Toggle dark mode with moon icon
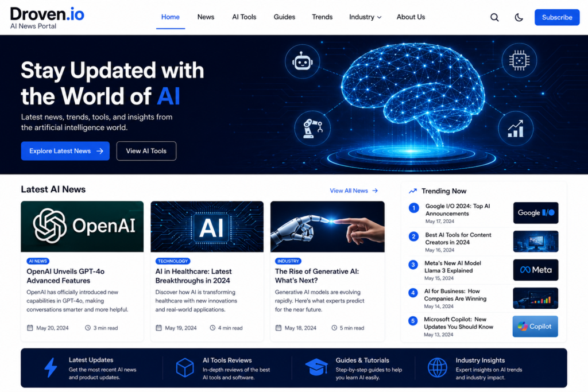 (519, 17)
